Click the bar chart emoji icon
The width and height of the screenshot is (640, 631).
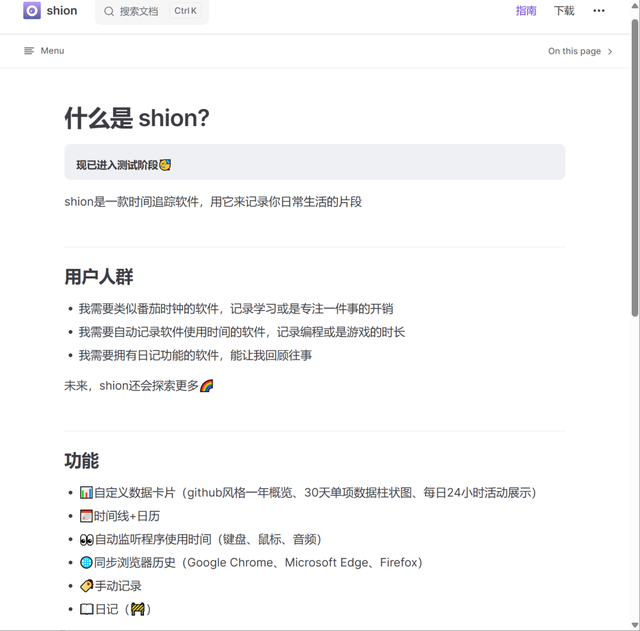click(86, 493)
